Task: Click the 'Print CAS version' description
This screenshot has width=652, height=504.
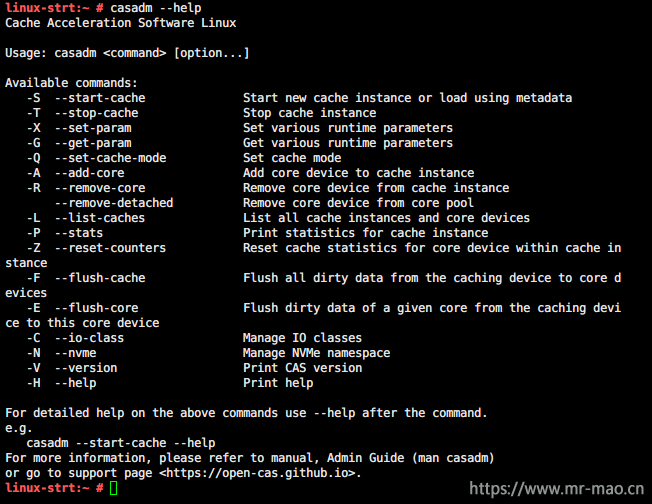Action: [x=302, y=368]
